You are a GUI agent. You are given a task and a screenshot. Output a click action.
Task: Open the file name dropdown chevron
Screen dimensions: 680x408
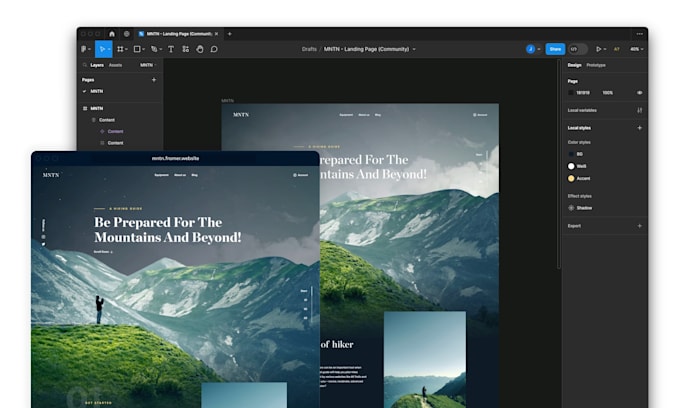coord(414,49)
